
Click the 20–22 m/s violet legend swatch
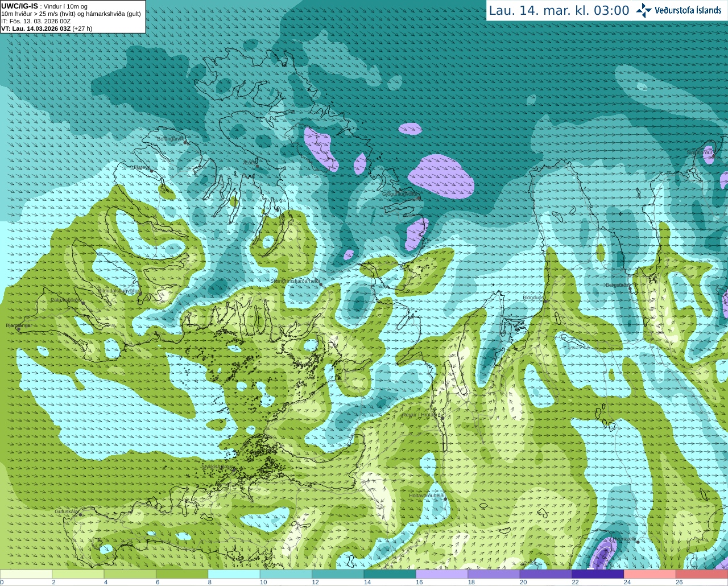(x=546, y=574)
